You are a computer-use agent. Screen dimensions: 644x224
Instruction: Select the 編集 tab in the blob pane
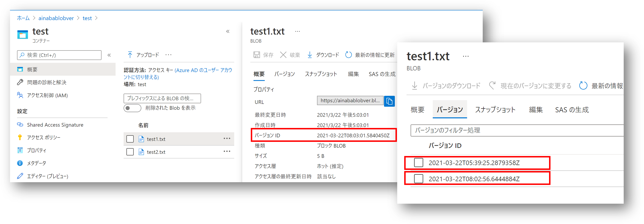coord(353,74)
